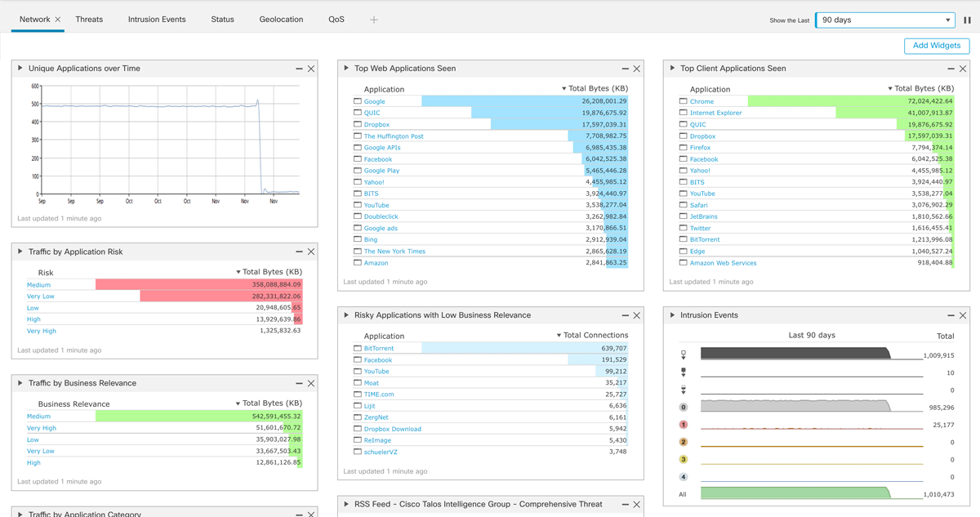The height and width of the screenshot is (517, 980).
Task: Minimize the Unique Applications over Time widget
Action: 299,69
